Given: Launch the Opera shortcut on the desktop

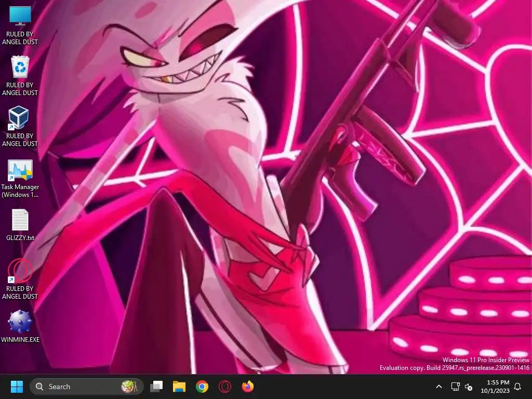Looking at the screenshot, I should [20, 271].
